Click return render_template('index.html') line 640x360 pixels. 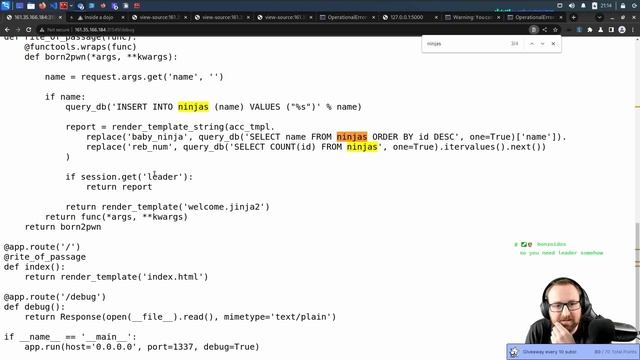[116, 277]
